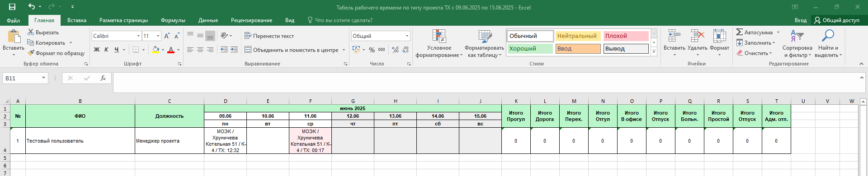Align text left
This screenshot has height=176, width=868.
(190, 50)
